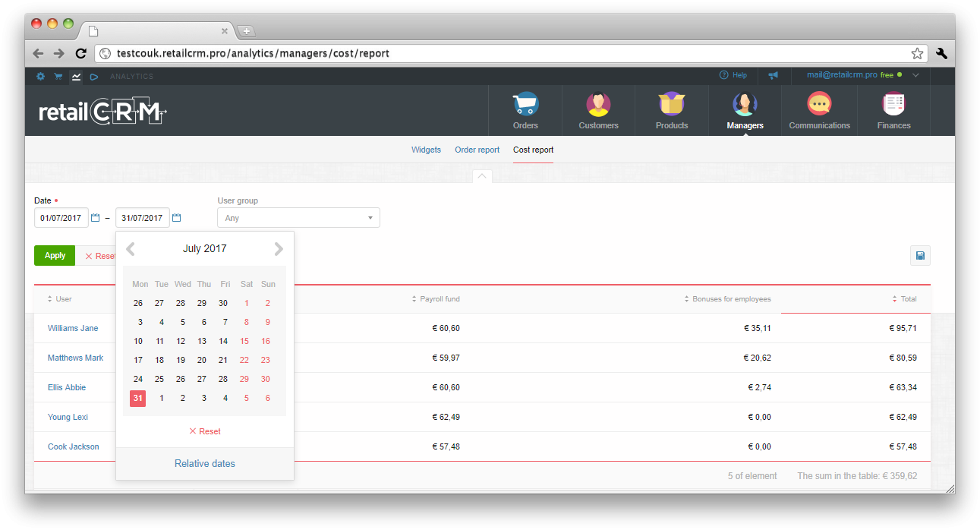The image size is (980, 530).
Task: Open the shopping cart section icon
Action: click(58, 76)
